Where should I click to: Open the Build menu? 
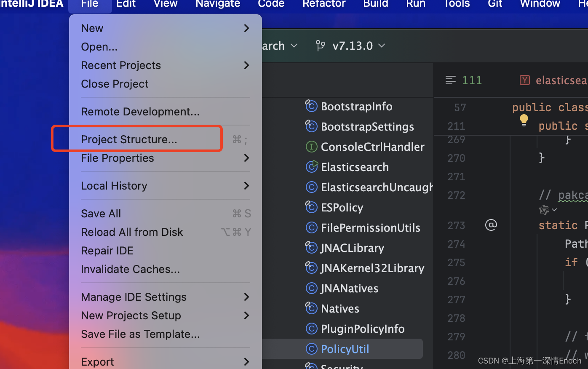pos(376,4)
